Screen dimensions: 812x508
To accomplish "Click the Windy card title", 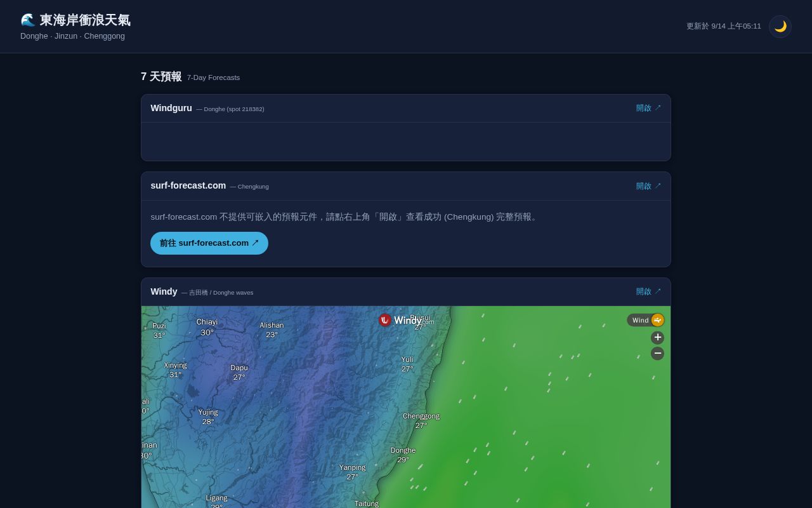I will (164, 291).
